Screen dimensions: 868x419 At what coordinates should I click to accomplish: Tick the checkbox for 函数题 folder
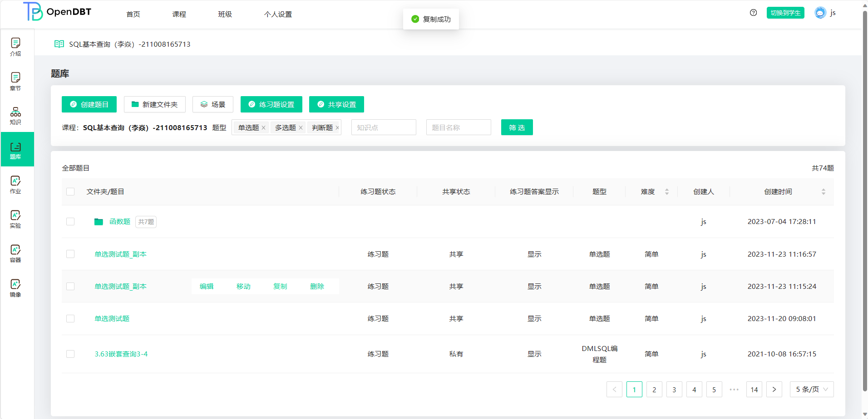(70, 222)
